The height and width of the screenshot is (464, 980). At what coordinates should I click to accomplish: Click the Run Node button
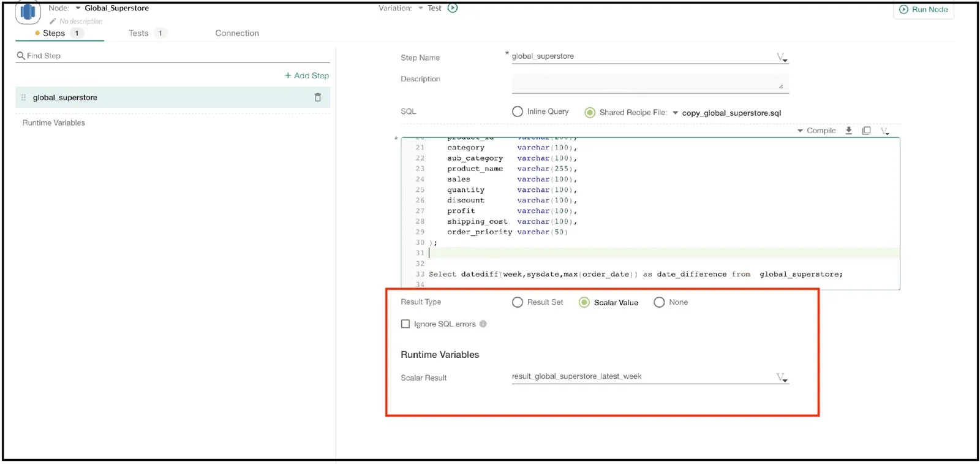[923, 9]
